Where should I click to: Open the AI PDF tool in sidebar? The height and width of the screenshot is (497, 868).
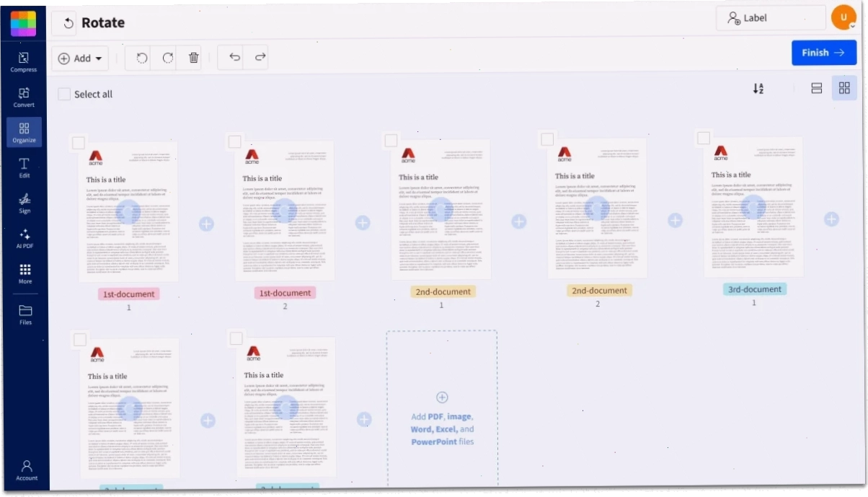pyautogui.click(x=25, y=239)
